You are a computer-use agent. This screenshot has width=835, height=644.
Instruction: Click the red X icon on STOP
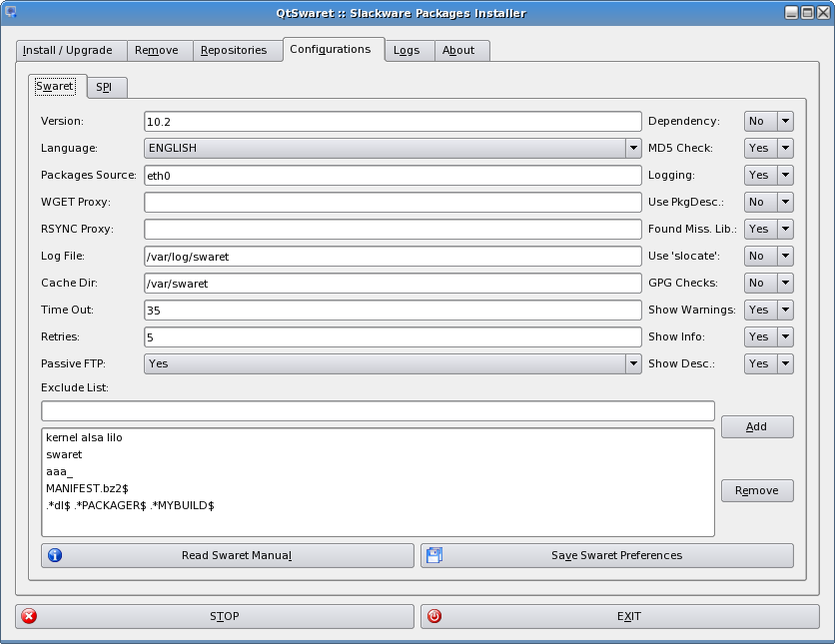(x=29, y=616)
